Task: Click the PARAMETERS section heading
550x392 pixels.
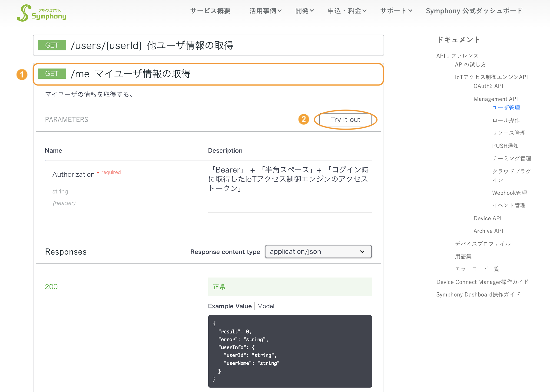Action: [67, 120]
